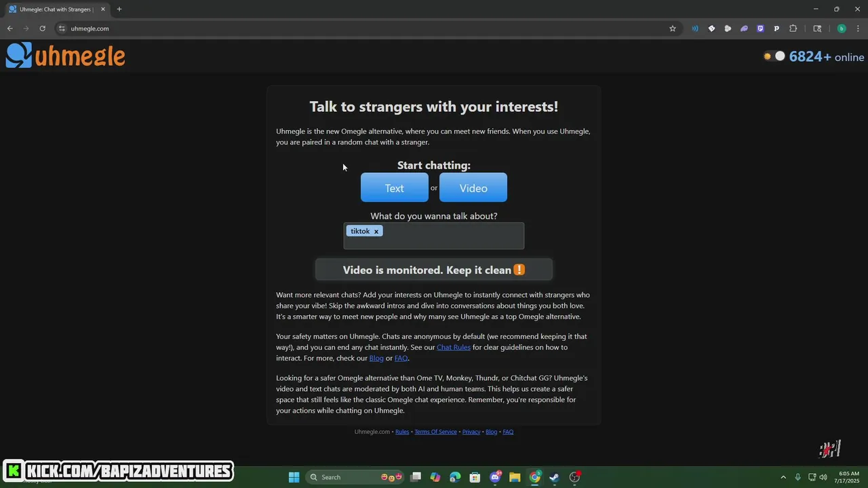Open Microsoft Edge from the taskbar
The image size is (868, 488).
tap(455, 477)
